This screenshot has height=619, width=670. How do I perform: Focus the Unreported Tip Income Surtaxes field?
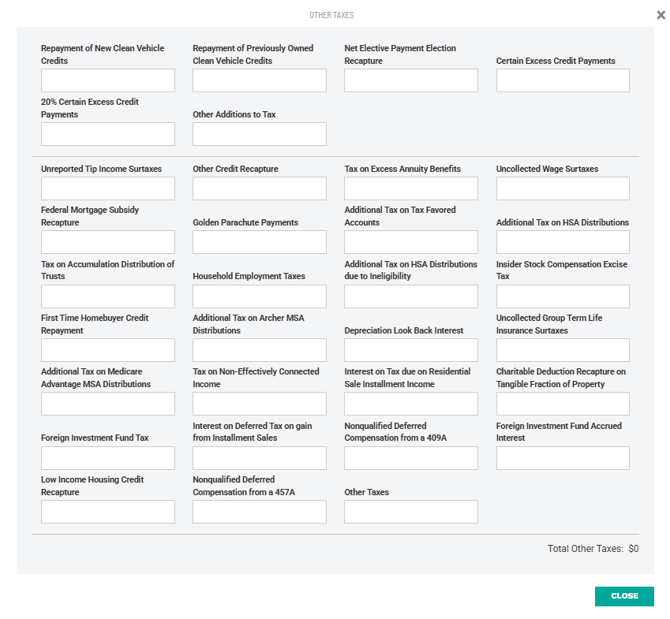[x=108, y=189]
